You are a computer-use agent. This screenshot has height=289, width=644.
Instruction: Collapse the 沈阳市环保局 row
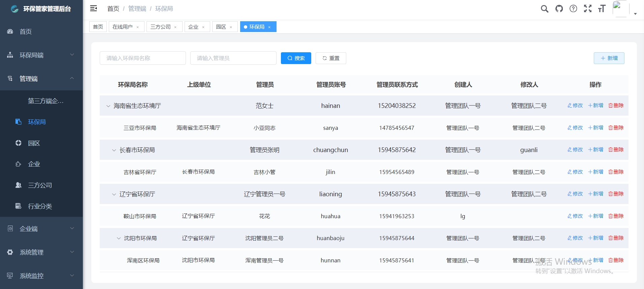point(119,238)
